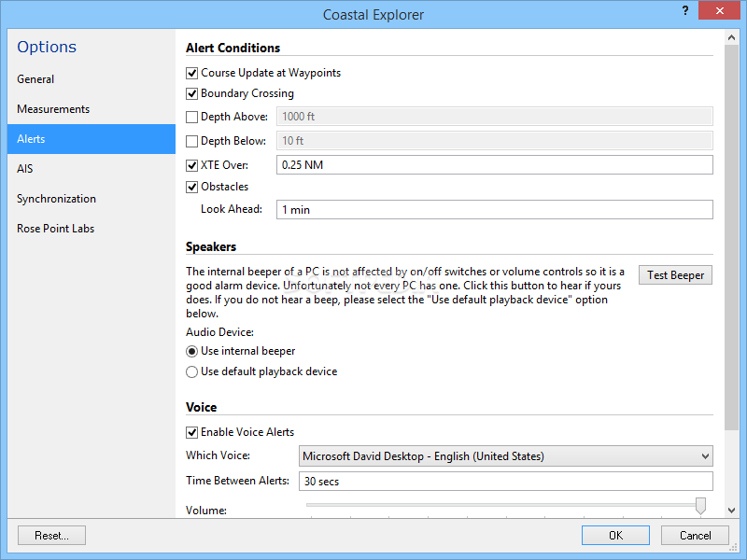Screen dimensions: 747x560
Task: Select Use default playback device option
Action: [191, 371]
